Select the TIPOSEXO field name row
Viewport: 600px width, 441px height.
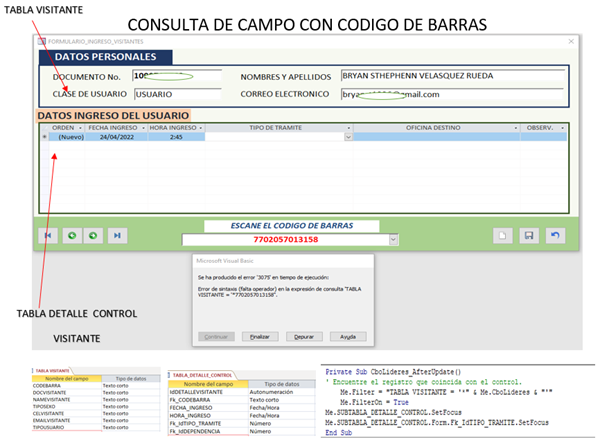pyautogui.click(x=67, y=406)
